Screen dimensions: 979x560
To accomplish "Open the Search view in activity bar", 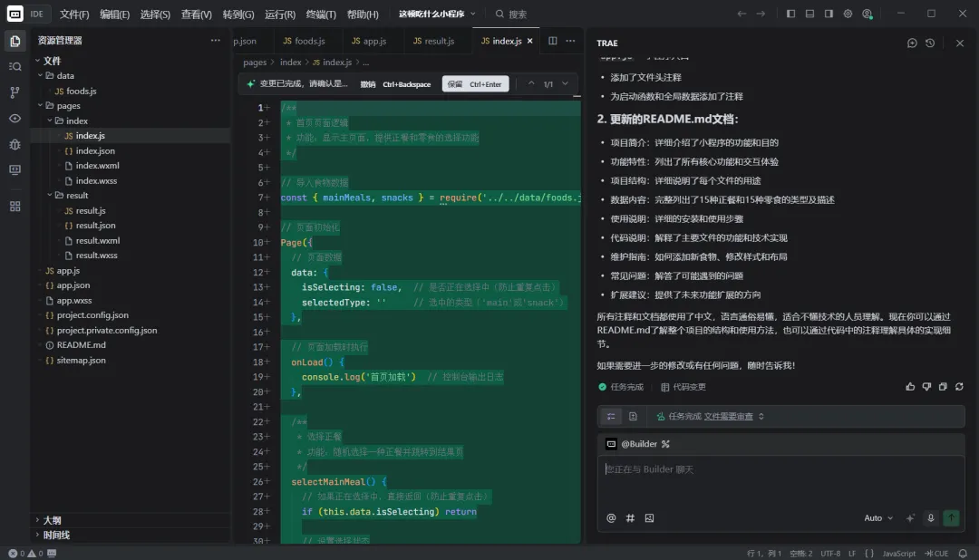I will point(15,67).
